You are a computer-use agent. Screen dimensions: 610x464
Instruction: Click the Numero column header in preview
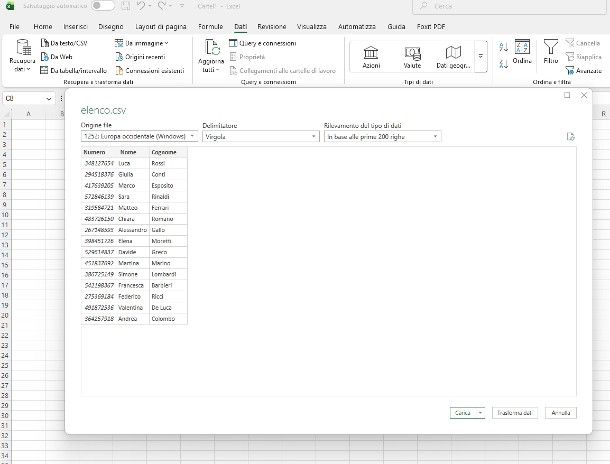99,152
